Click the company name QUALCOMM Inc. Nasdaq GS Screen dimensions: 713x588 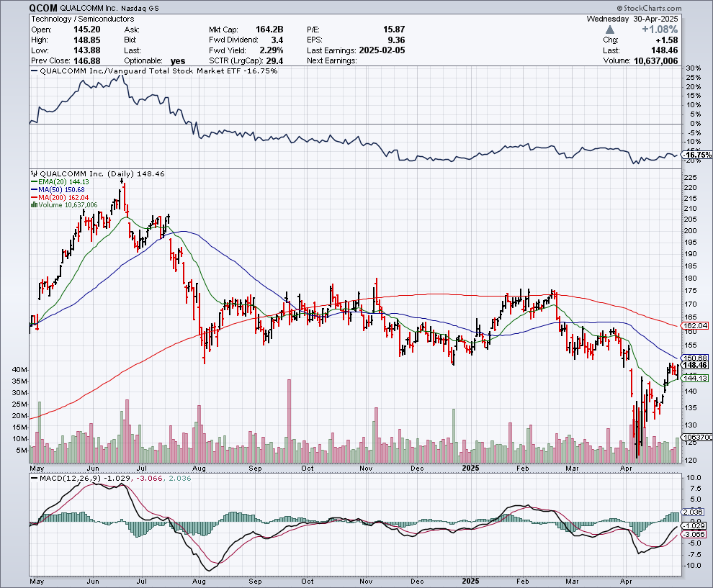[109, 8]
